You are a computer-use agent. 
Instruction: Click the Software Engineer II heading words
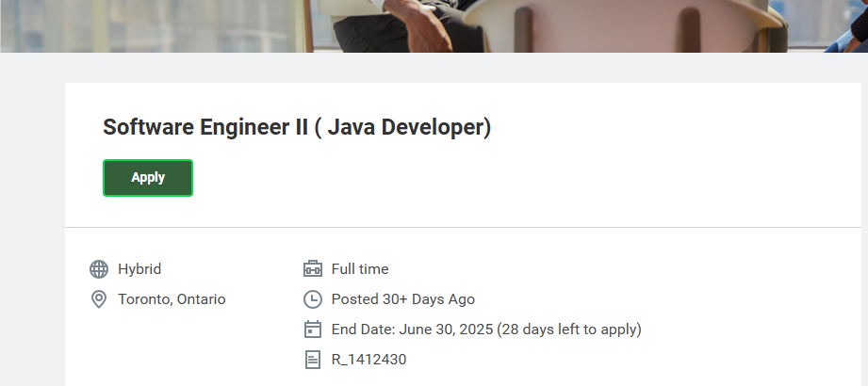(x=205, y=127)
